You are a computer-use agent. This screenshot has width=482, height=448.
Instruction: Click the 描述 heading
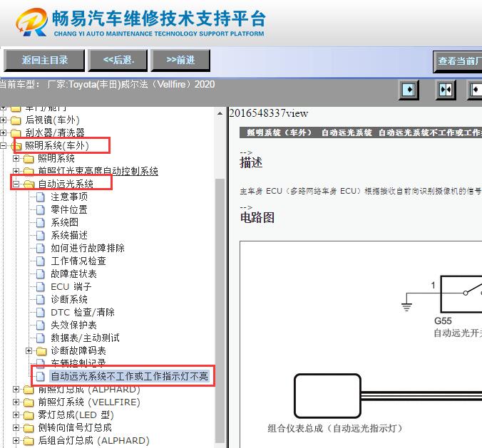pyautogui.click(x=251, y=162)
